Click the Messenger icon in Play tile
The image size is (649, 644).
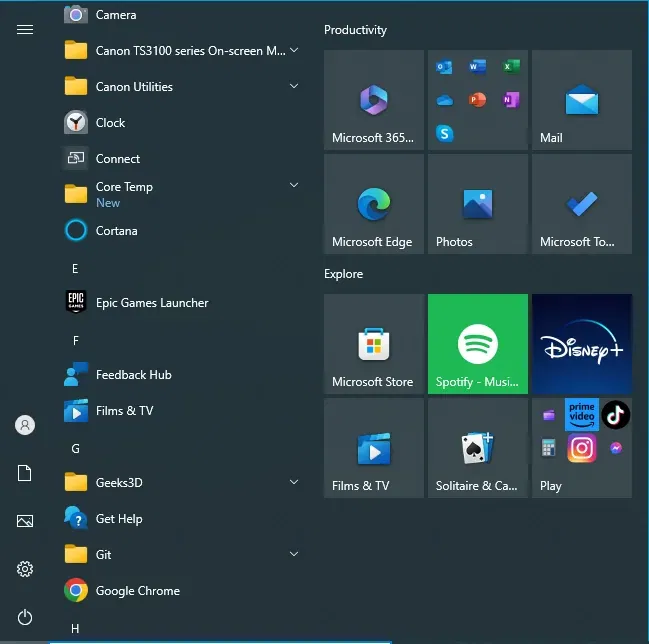click(x=615, y=448)
